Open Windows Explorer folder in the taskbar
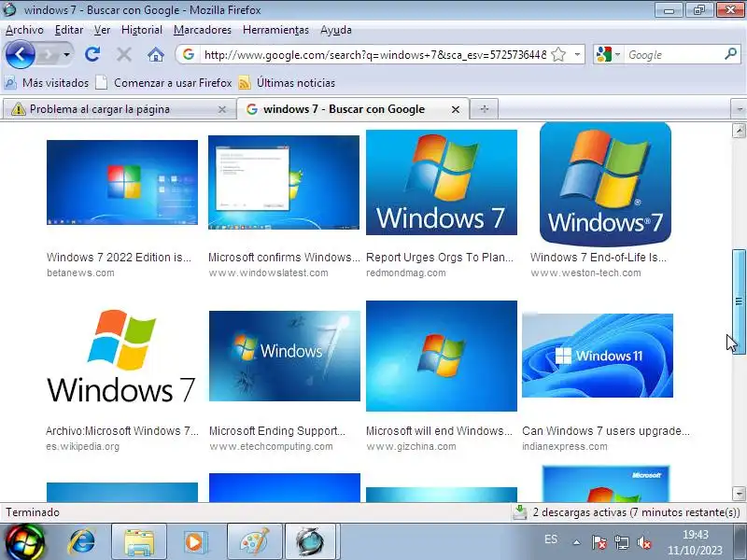This screenshot has height=560, width=747. point(139,542)
